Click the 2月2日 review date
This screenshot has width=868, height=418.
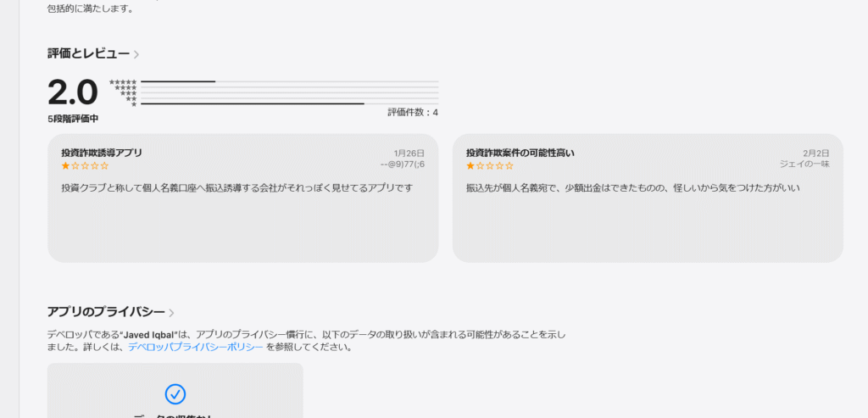pyautogui.click(x=816, y=153)
